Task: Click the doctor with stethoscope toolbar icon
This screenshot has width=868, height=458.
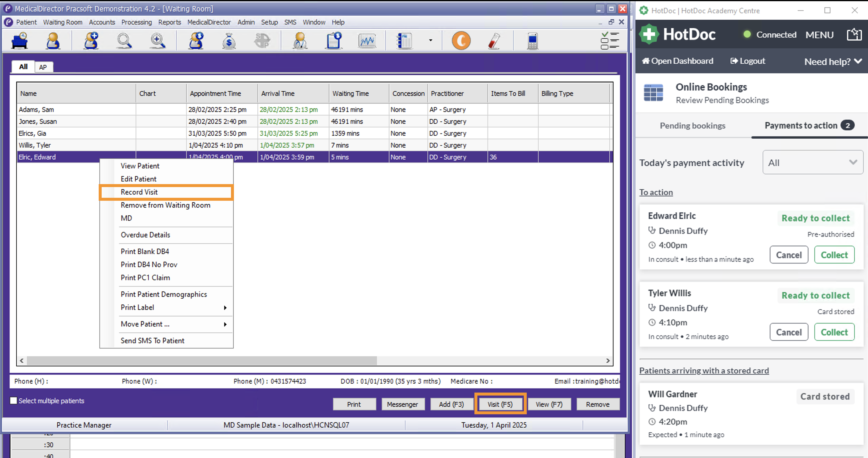Action: click(x=300, y=41)
